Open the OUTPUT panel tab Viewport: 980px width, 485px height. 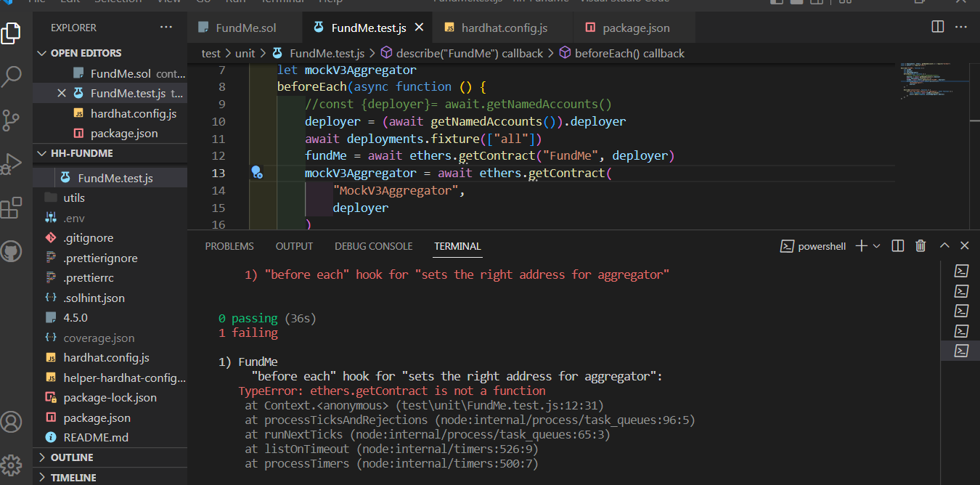point(294,246)
